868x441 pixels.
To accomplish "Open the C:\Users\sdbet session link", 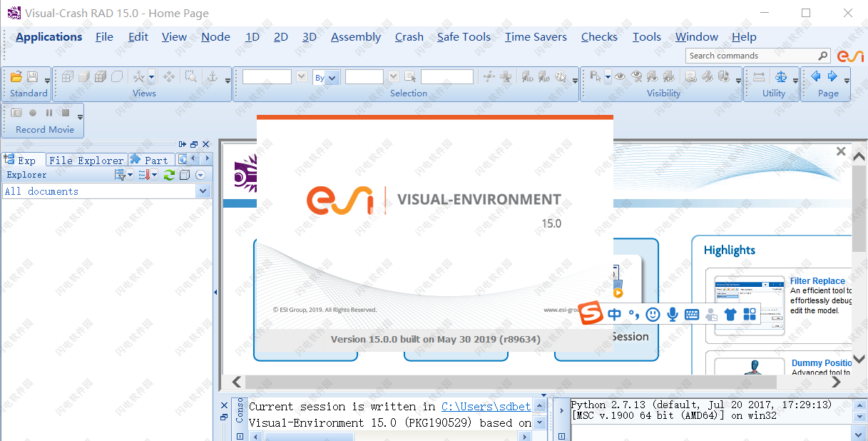I will click(486, 407).
